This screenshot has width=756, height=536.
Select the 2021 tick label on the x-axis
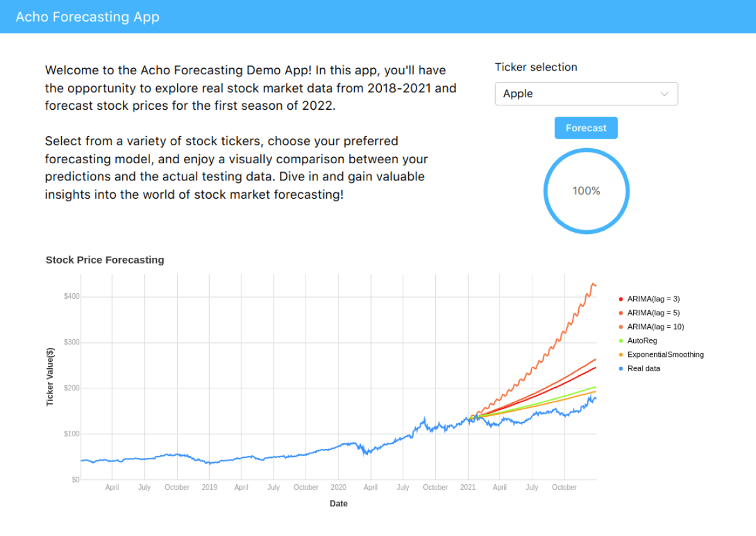[x=467, y=487]
